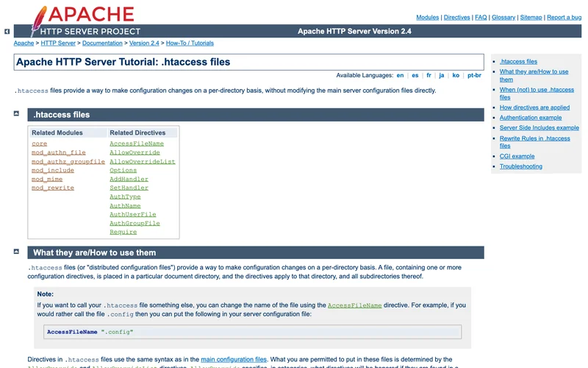Viewport: 588px width, 368px height.
Task: Jump to 'CGI example' sidebar link
Action: tap(517, 156)
